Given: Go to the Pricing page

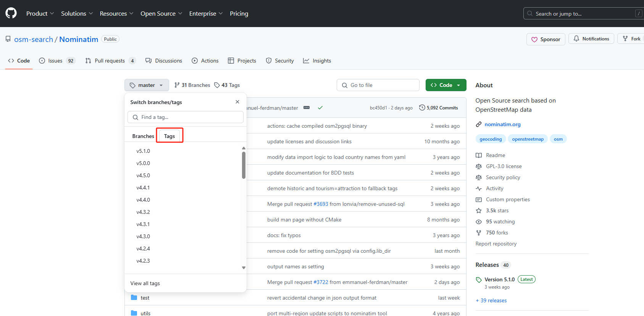Looking at the screenshot, I should [239, 13].
